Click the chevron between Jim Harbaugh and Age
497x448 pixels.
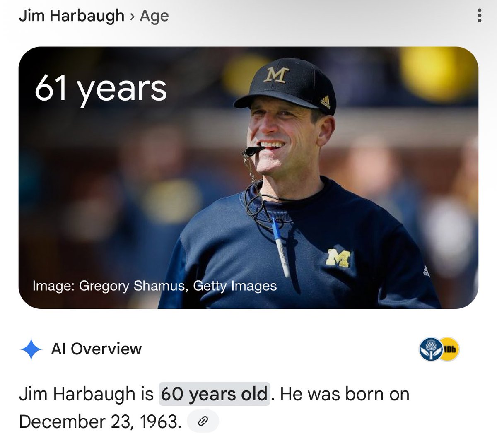(x=132, y=17)
